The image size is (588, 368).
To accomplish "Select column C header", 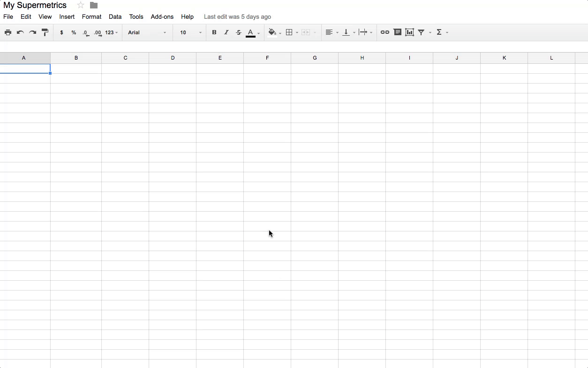I will pyautogui.click(x=125, y=58).
